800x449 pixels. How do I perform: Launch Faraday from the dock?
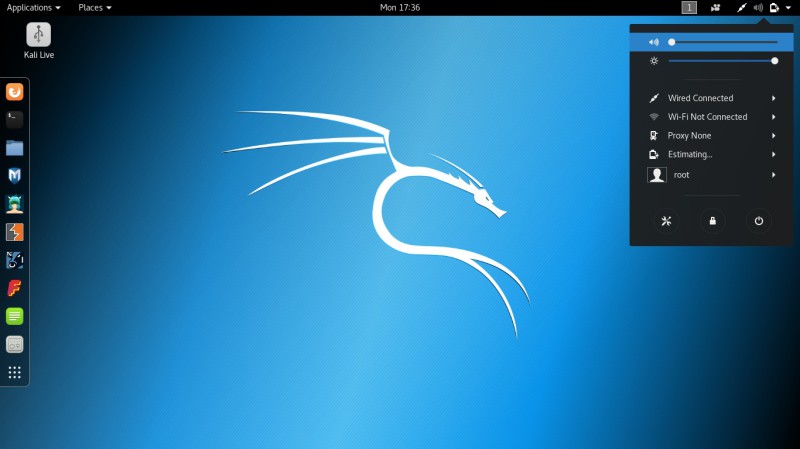click(x=14, y=288)
